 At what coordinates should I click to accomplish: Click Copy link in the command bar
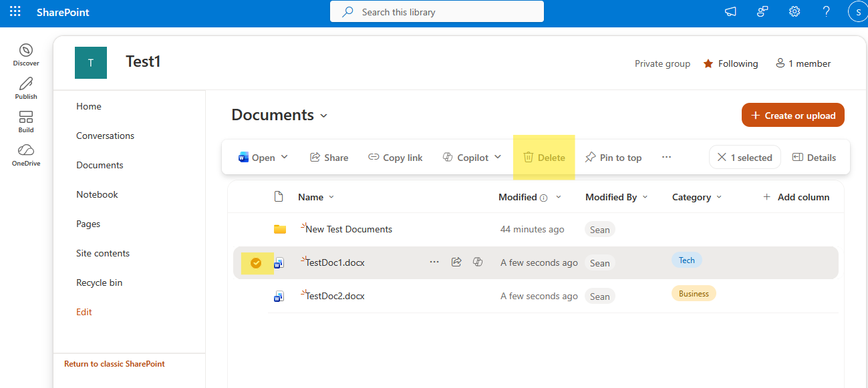pyautogui.click(x=396, y=157)
